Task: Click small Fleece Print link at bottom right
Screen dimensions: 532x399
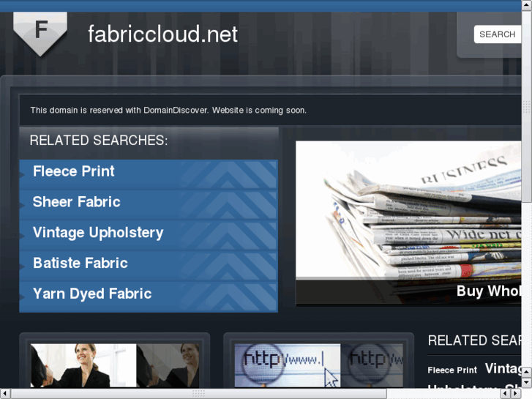Action: pos(452,370)
